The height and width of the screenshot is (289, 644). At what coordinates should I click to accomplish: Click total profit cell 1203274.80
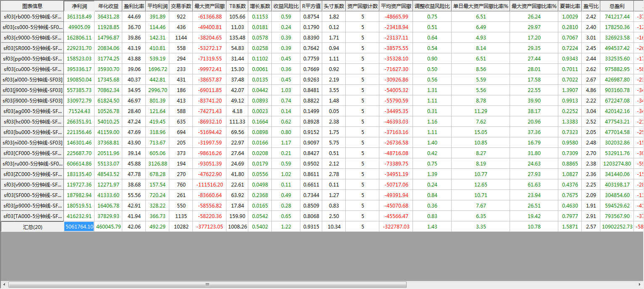tap(617, 164)
